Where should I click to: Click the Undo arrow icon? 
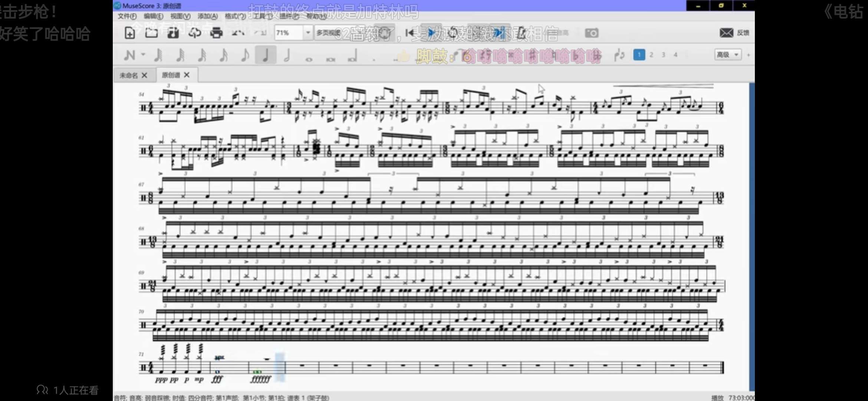[237, 33]
